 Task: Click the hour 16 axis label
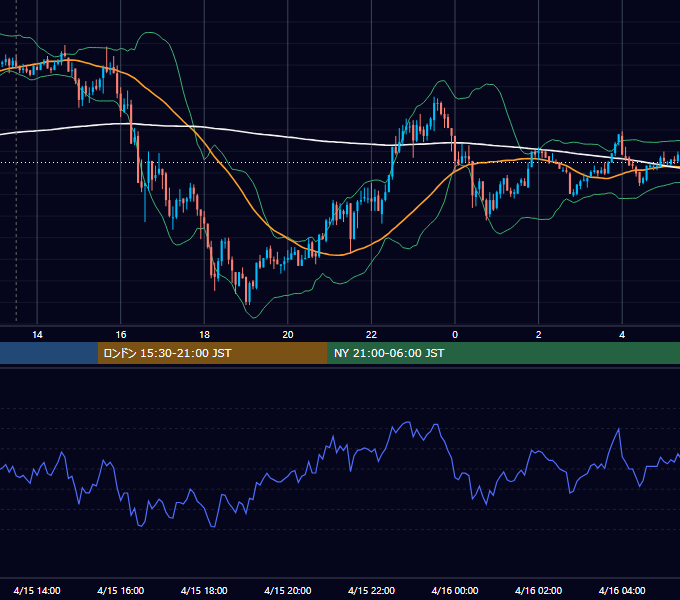coord(121,335)
